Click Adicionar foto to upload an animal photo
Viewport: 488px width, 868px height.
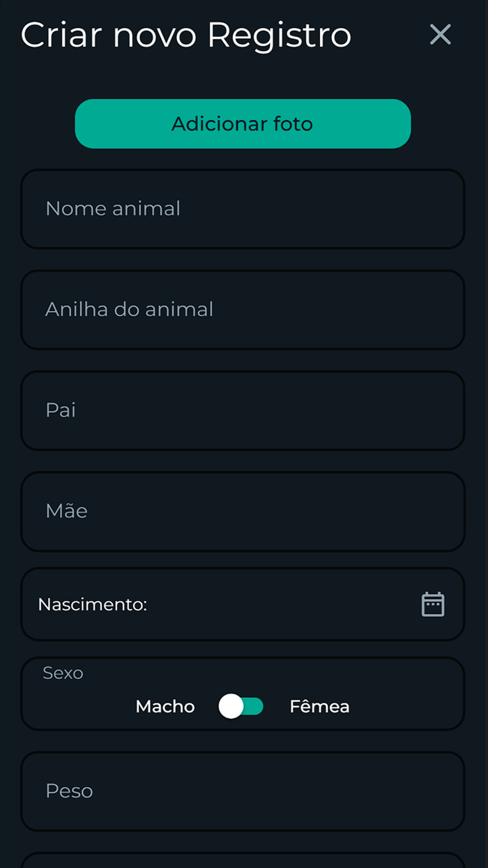point(243,124)
